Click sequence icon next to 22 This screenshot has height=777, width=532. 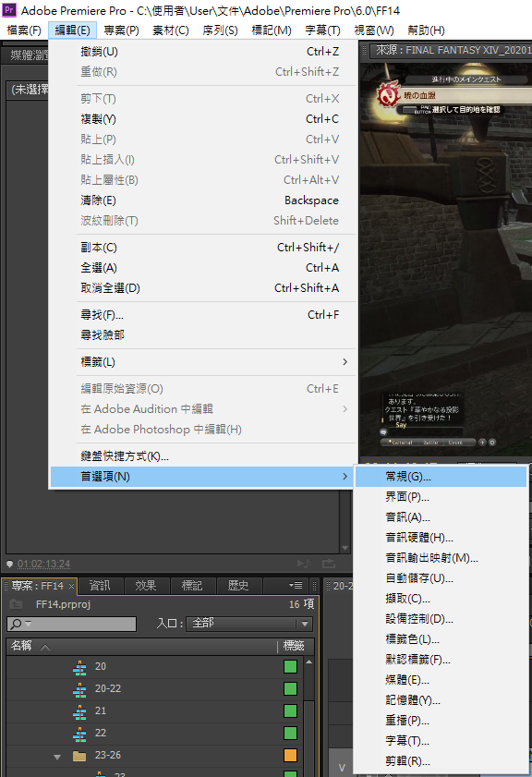[x=79, y=734]
